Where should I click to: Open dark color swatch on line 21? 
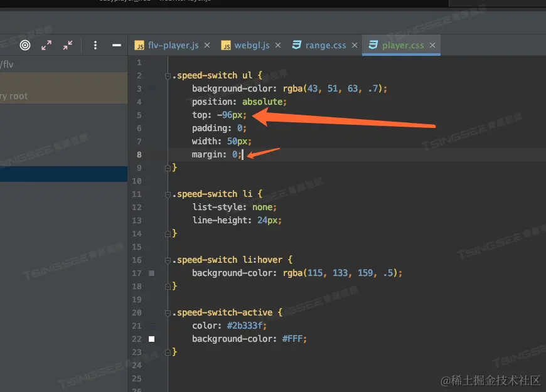(x=152, y=326)
